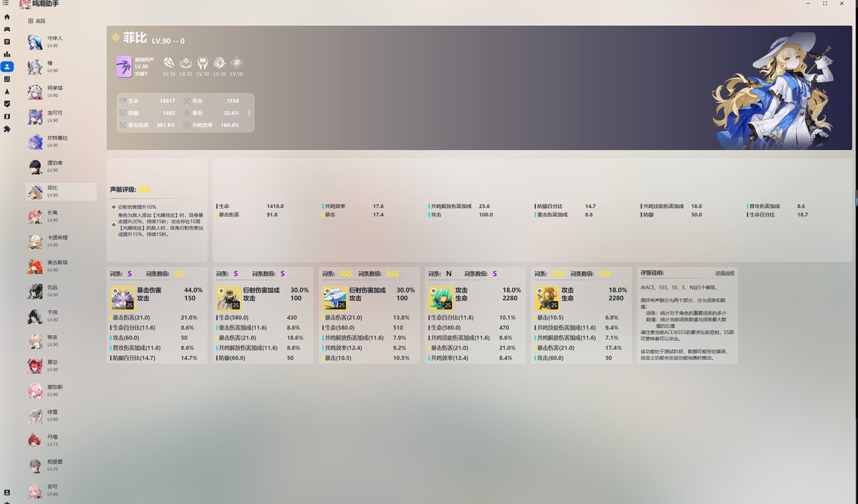The height and width of the screenshot is (504, 858).
Task: Select character 爱弥斯 in the list
Action: tap(61, 390)
